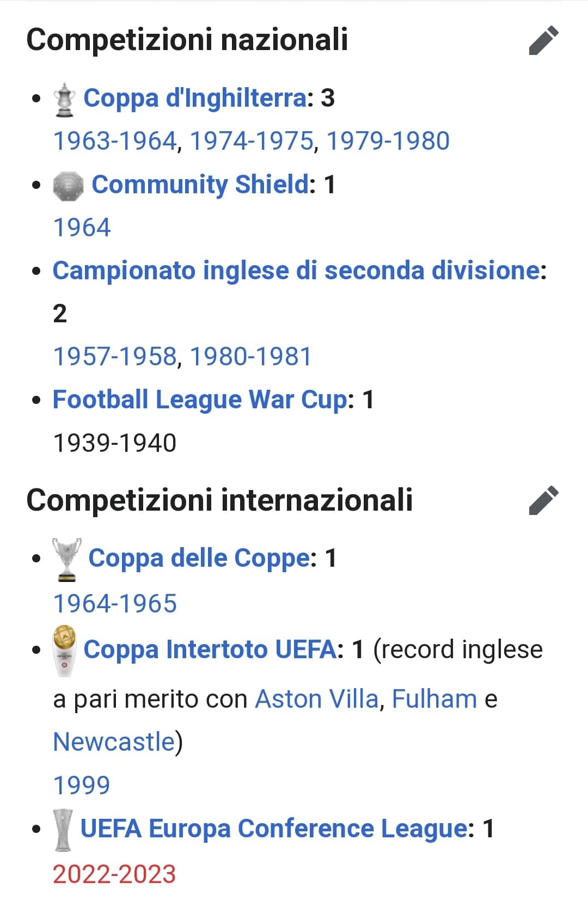Open the UEFA Europa Conference League link
Screen dimensions: 588x901
(272, 829)
